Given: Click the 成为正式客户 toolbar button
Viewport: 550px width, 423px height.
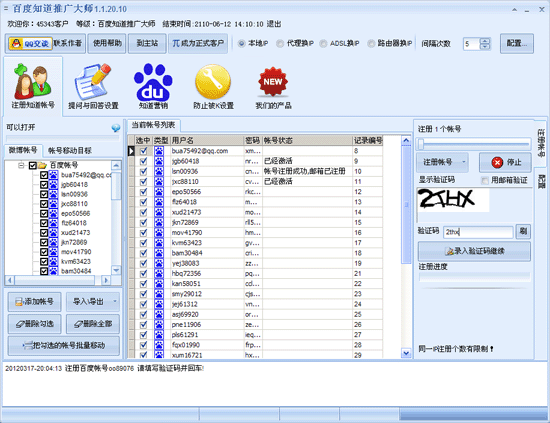Looking at the screenshot, I should coord(198,43).
